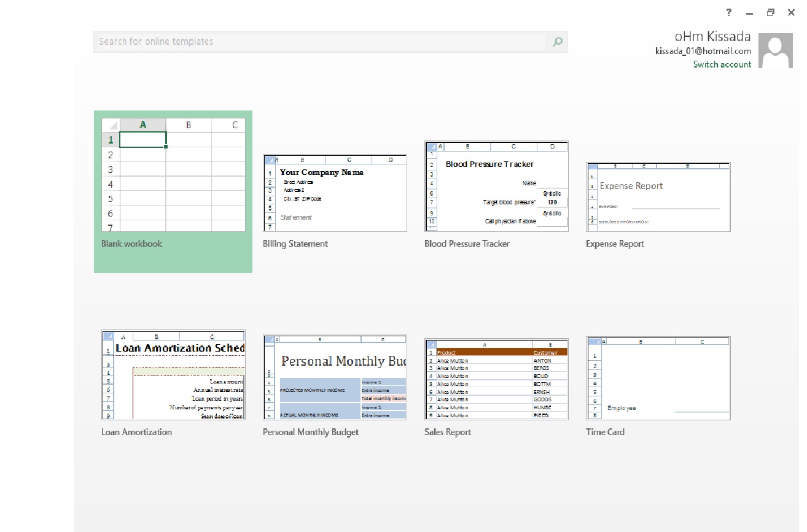Open the Help question mark icon
The image size is (807, 532).
point(729,12)
